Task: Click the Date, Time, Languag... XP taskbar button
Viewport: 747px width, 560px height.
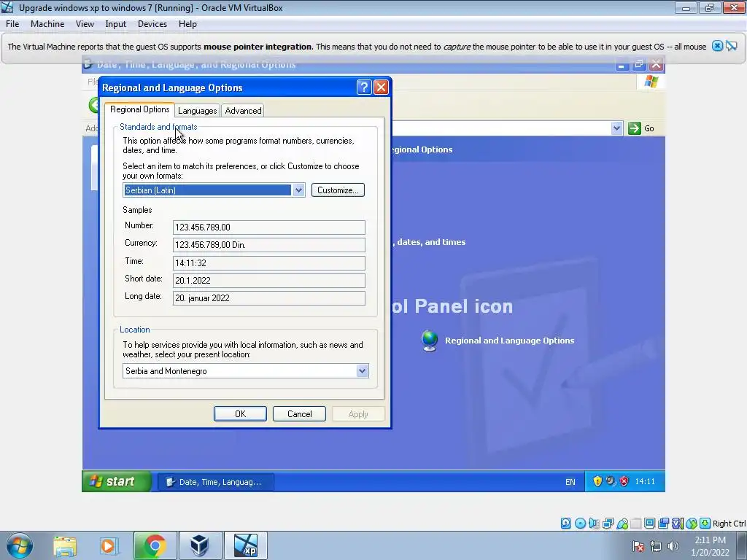Action: 216,482
